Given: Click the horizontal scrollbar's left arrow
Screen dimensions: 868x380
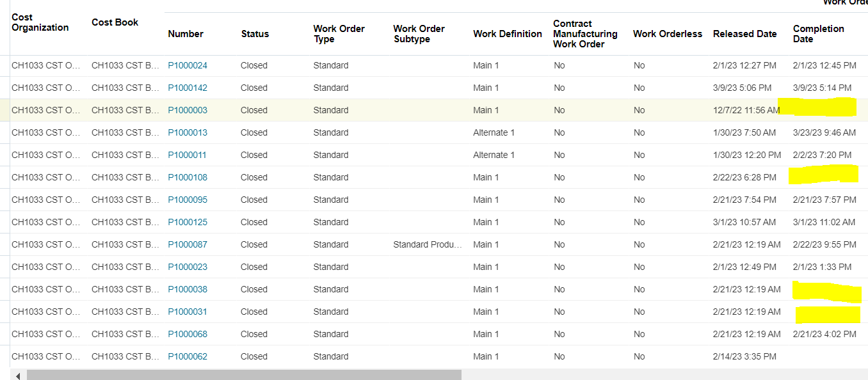Looking at the screenshot, I should [17, 376].
